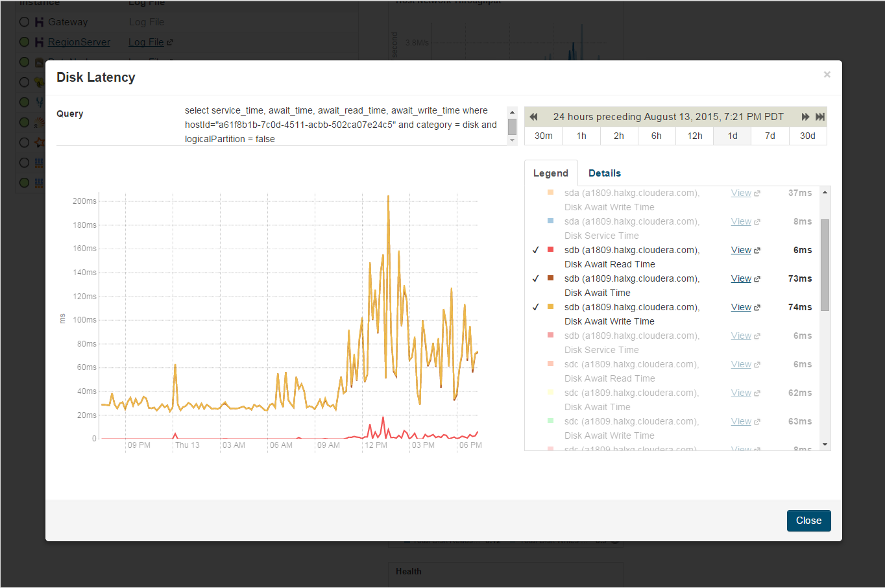Click external link icon beside sdb Await Write View
Image resolution: width=885 pixels, height=588 pixels.
757,308
